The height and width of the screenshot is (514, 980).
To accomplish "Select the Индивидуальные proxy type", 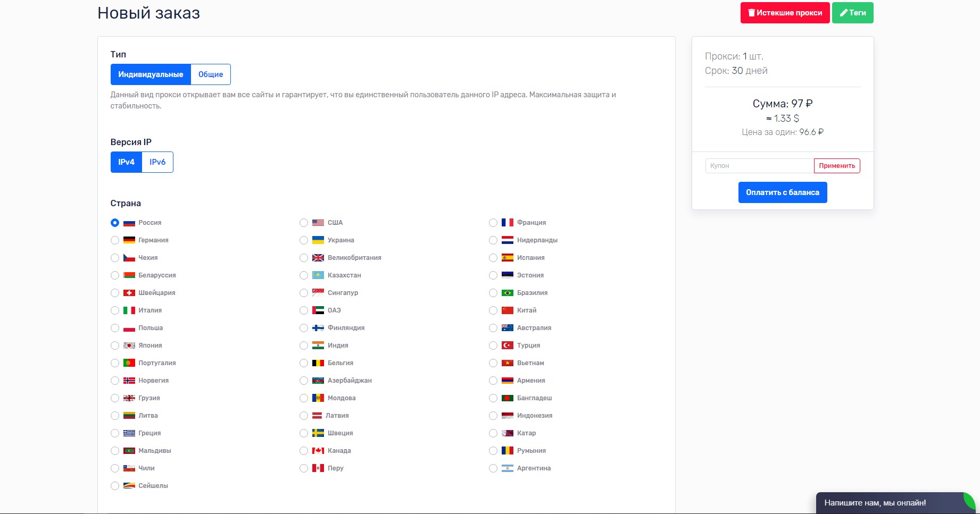I will coord(151,74).
